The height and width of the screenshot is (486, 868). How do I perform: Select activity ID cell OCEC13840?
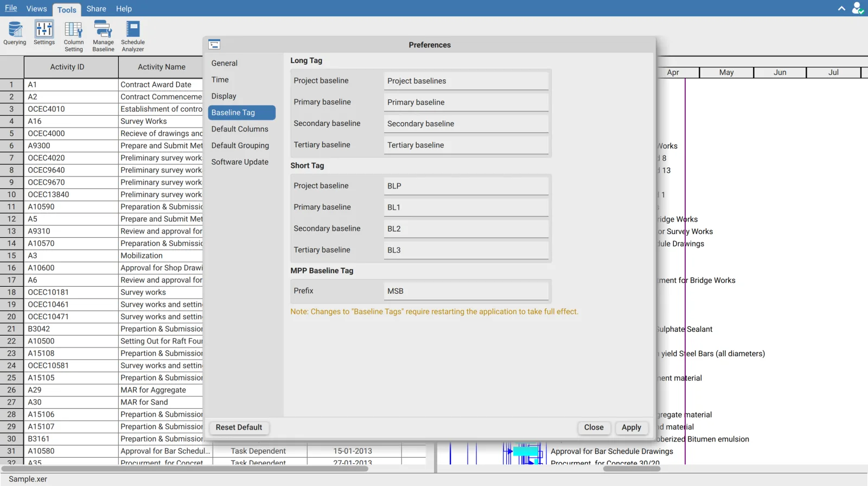tap(71, 194)
